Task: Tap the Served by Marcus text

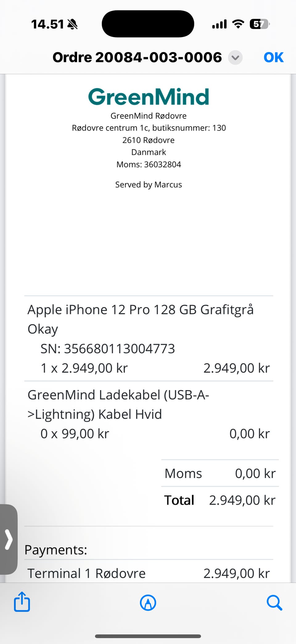Action: pyautogui.click(x=148, y=185)
